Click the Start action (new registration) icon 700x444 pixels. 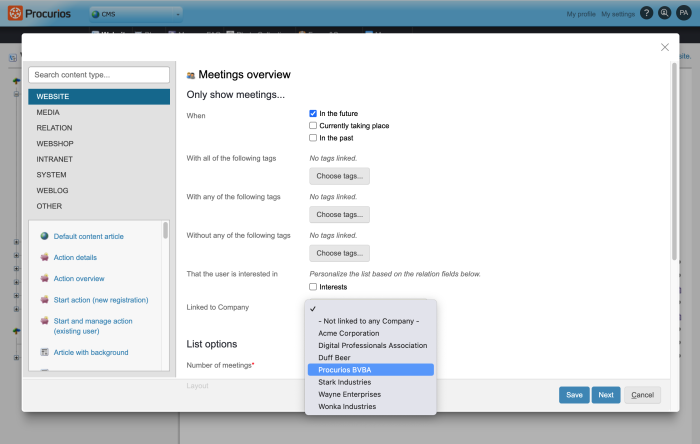pyautogui.click(x=44, y=299)
